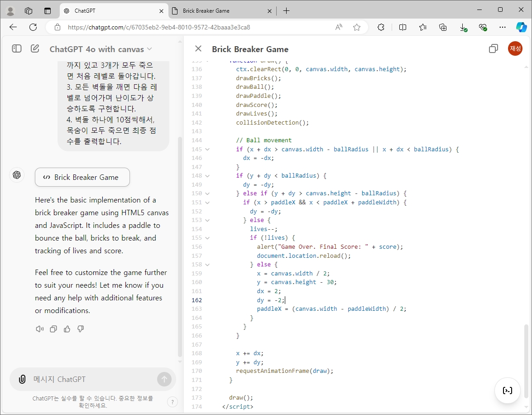Copy the assistant response

53,329
